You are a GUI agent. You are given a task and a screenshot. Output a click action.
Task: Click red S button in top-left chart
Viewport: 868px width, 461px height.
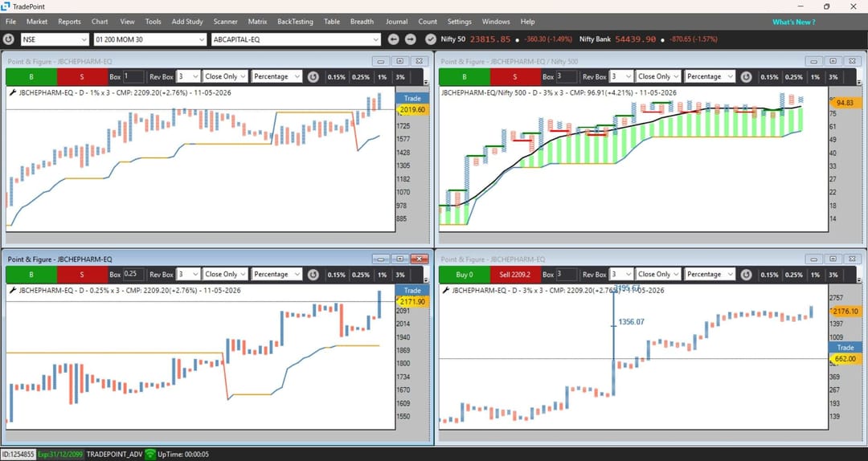(x=82, y=77)
